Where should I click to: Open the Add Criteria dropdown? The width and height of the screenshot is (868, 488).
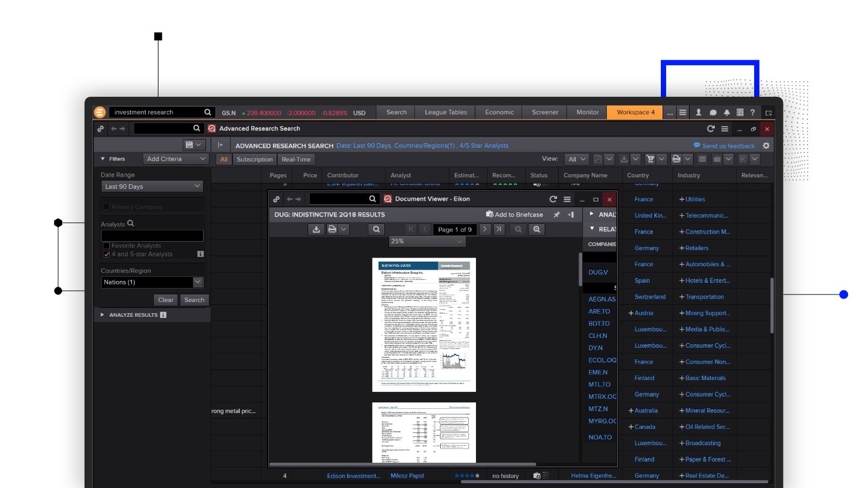click(x=176, y=159)
